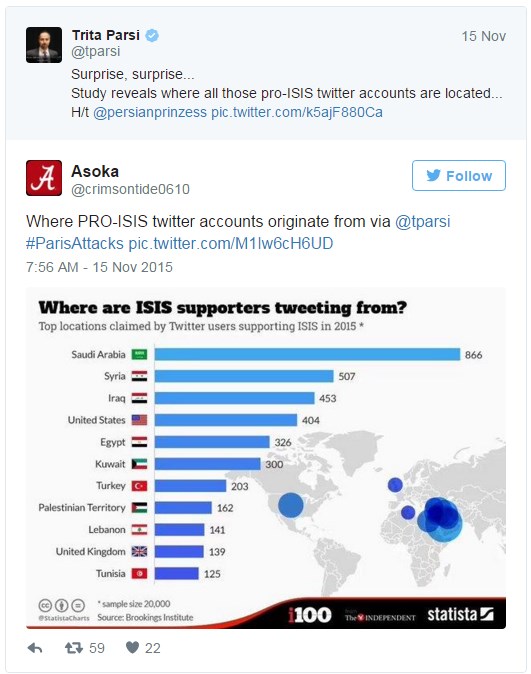Follow the Asoka account
Screen dimensions: 531x674
[x=459, y=175]
